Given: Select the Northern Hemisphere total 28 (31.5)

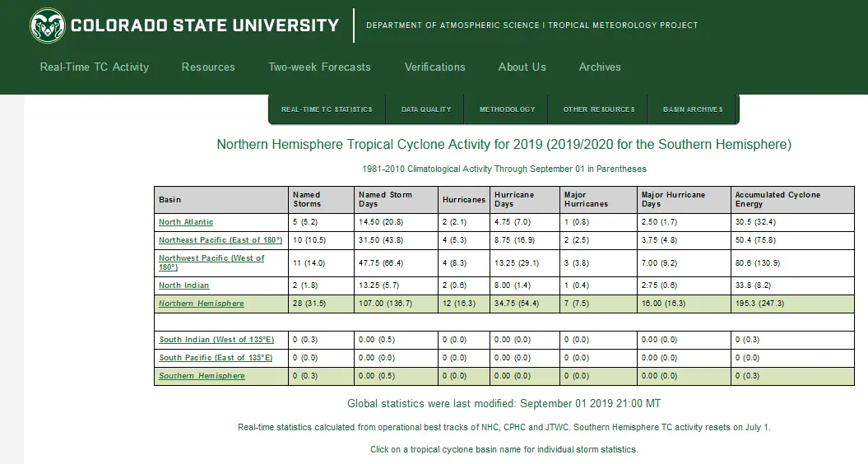Looking at the screenshot, I should (321, 304).
